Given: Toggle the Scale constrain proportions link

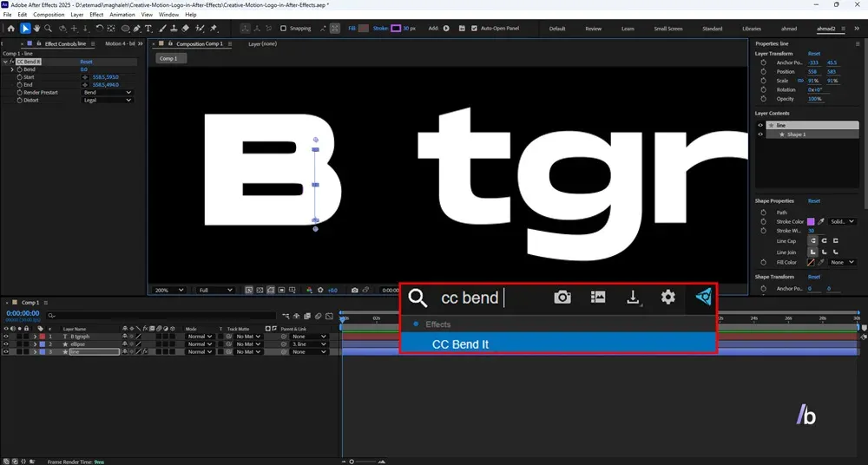Looking at the screenshot, I should (x=800, y=81).
